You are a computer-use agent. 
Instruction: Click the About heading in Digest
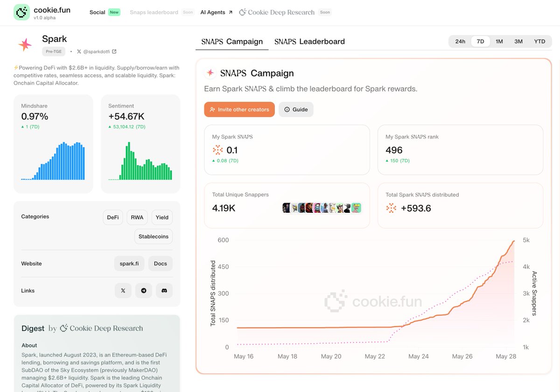29,345
